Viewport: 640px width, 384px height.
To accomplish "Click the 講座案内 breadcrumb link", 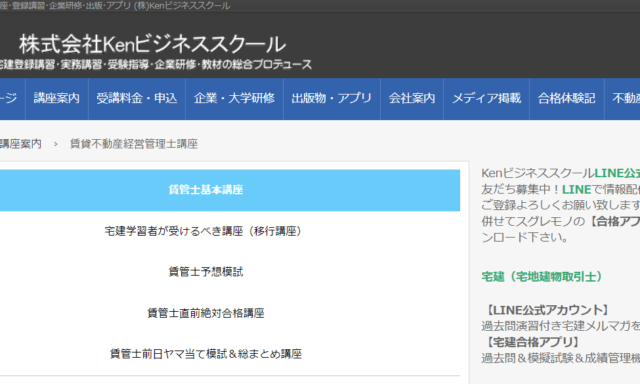I will 20,144.
